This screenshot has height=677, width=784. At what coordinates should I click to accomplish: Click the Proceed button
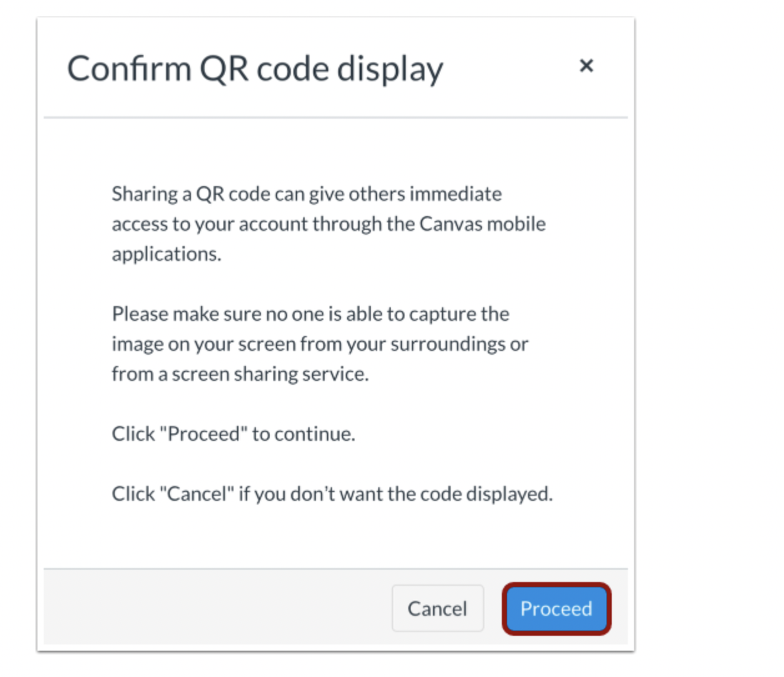tap(556, 608)
